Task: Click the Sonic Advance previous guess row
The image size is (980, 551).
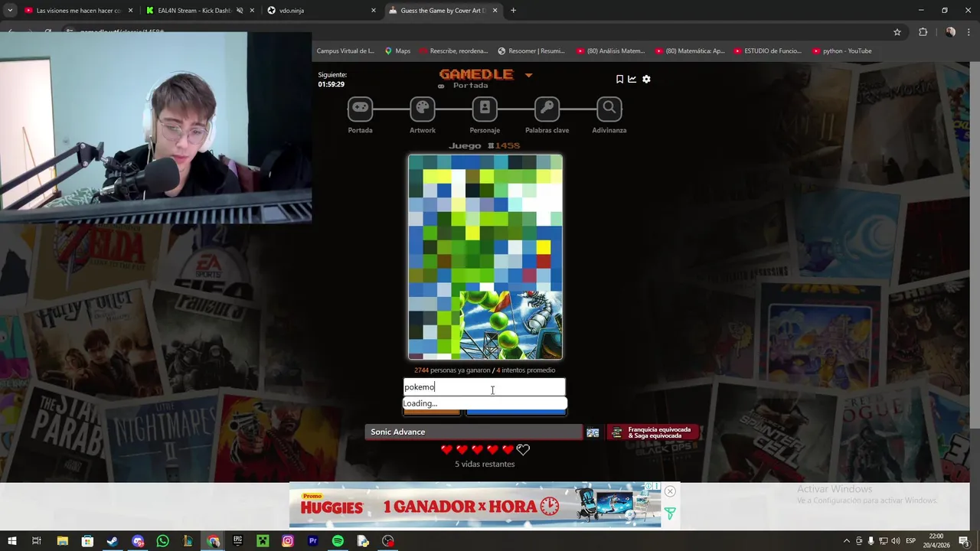Action: click(473, 432)
